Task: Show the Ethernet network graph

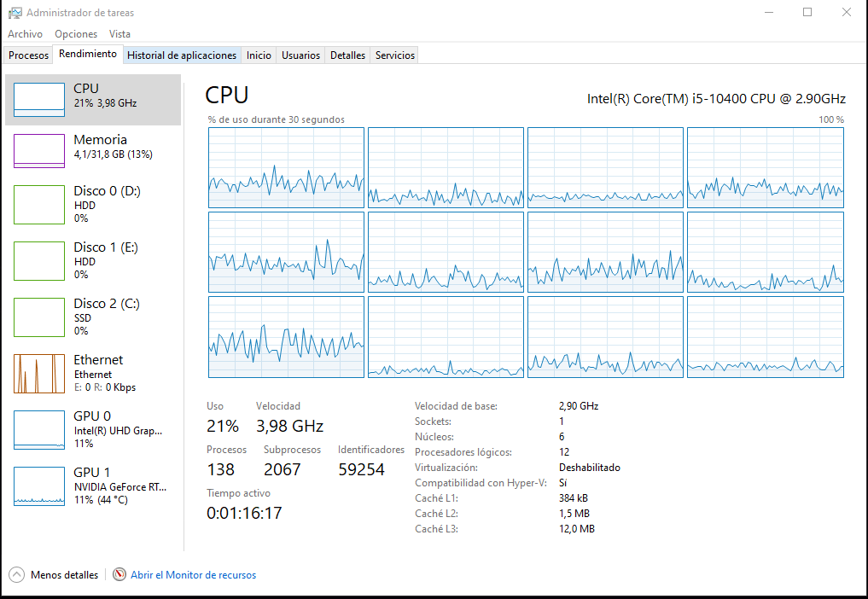Action: [x=39, y=373]
